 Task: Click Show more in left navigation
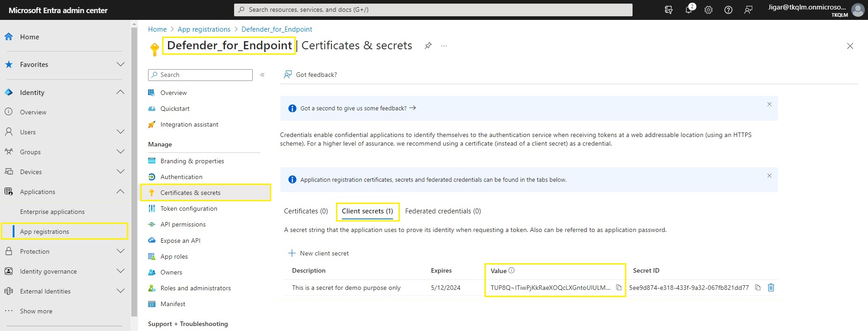click(x=36, y=311)
